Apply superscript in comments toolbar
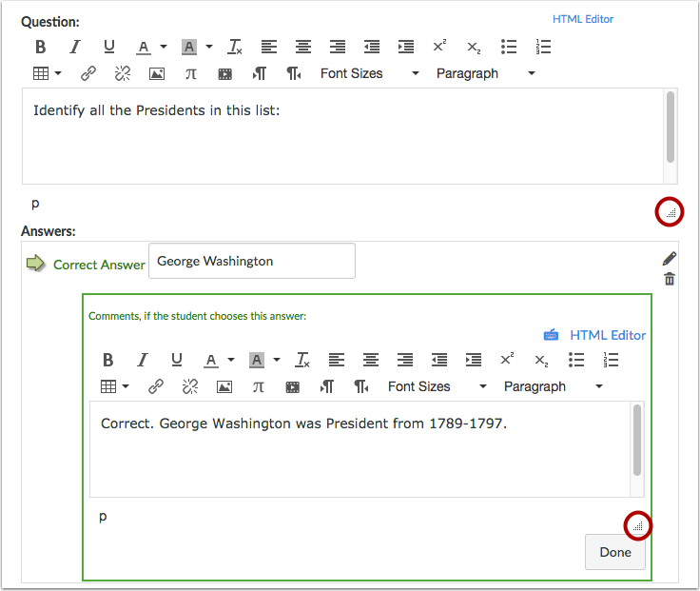Image resolution: width=700 pixels, height=591 pixels. tap(507, 359)
